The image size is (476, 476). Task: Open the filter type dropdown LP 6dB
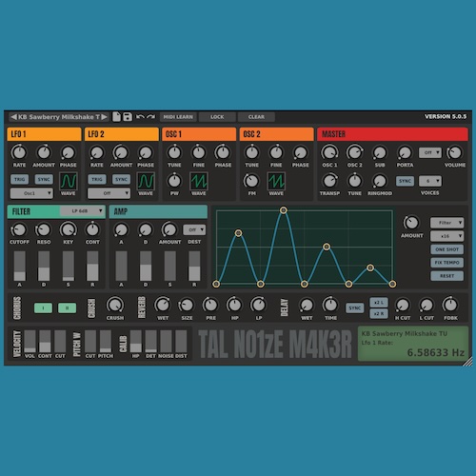click(x=82, y=211)
